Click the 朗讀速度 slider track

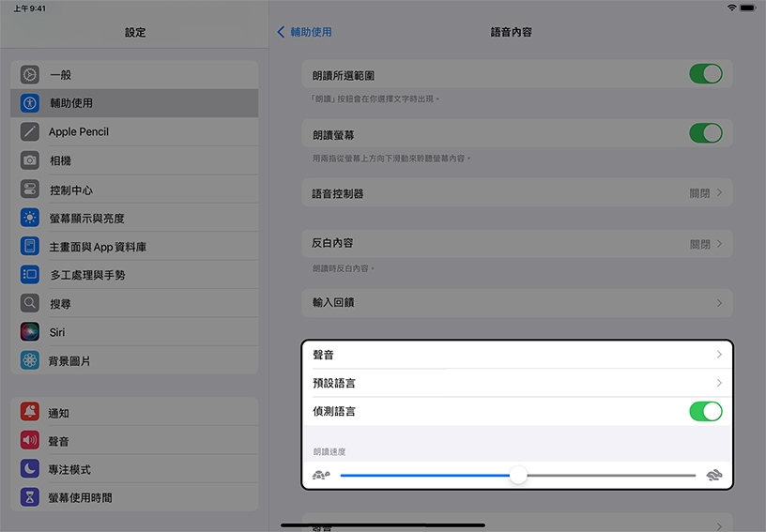(610, 476)
